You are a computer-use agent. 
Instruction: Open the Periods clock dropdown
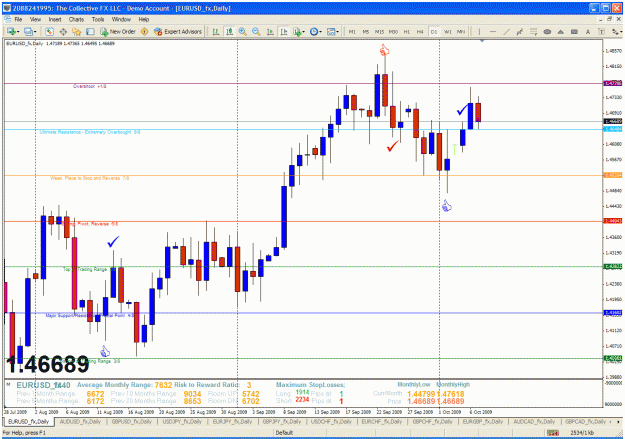pyautogui.click(x=316, y=31)
